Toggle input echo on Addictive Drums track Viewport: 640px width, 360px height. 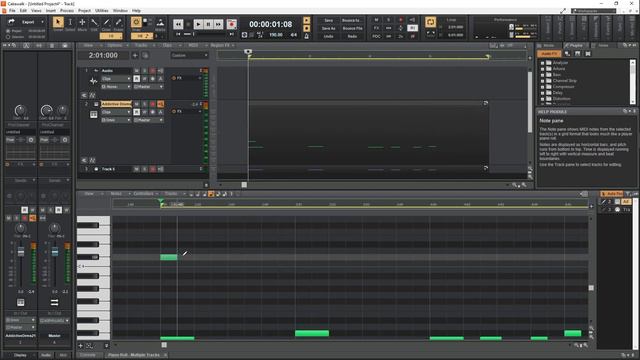click(x=160, y=104)
